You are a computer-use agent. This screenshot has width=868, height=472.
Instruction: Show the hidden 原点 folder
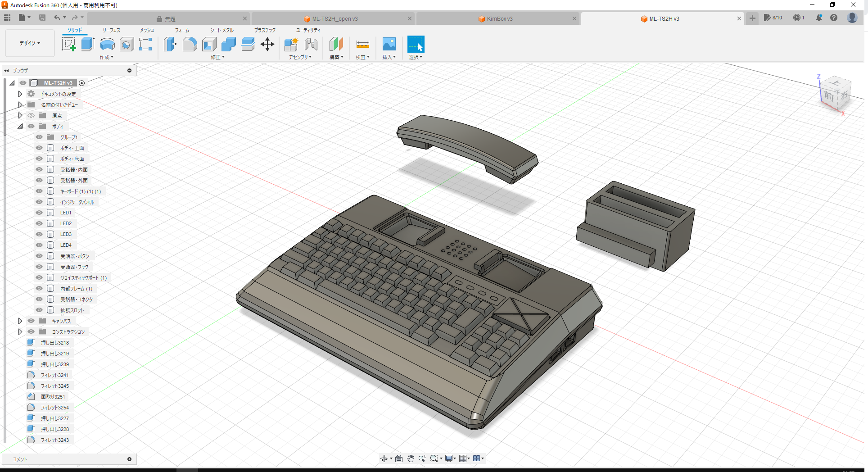(x=31, y=115)
